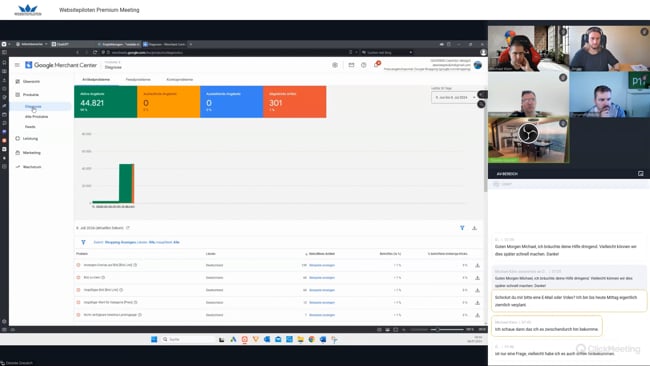Screen dimensions: 650x366
Task: Reload the browser page
Action: click(95, 53)
